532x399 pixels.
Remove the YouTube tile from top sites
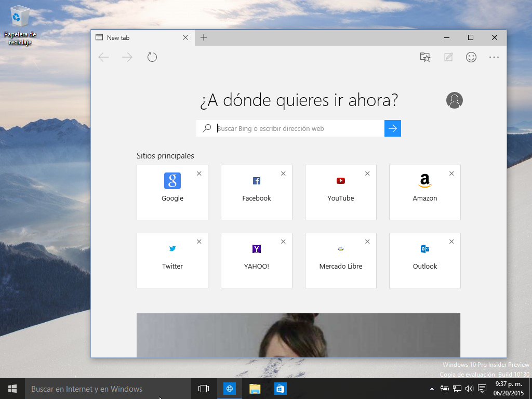[x=367, y=174]
